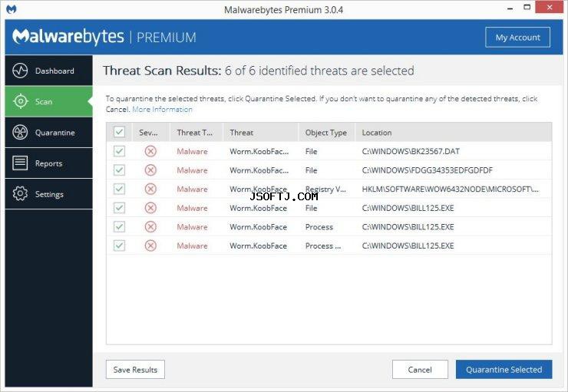Open the Settings section
Viewport: 568px width, 392px height.
tap(49, 194)
